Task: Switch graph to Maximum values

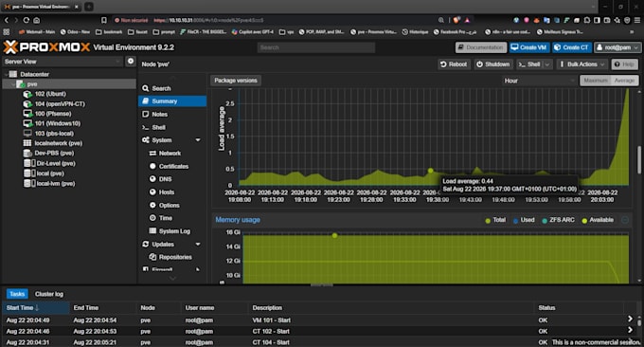Action: [x=595, y=81]
